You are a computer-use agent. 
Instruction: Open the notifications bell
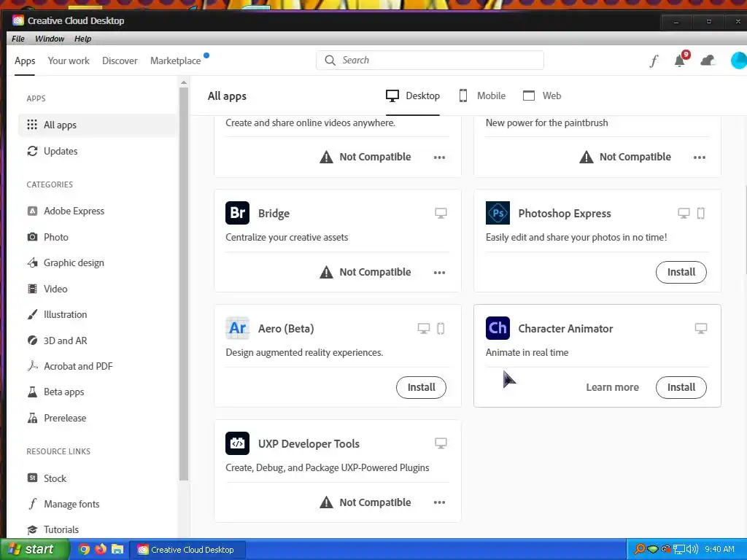680,61
